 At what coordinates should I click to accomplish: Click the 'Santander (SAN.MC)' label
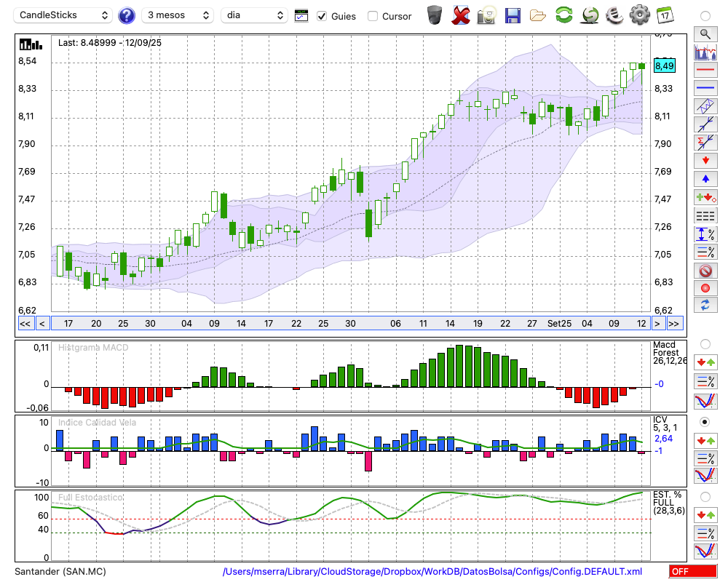click(60, 572)
